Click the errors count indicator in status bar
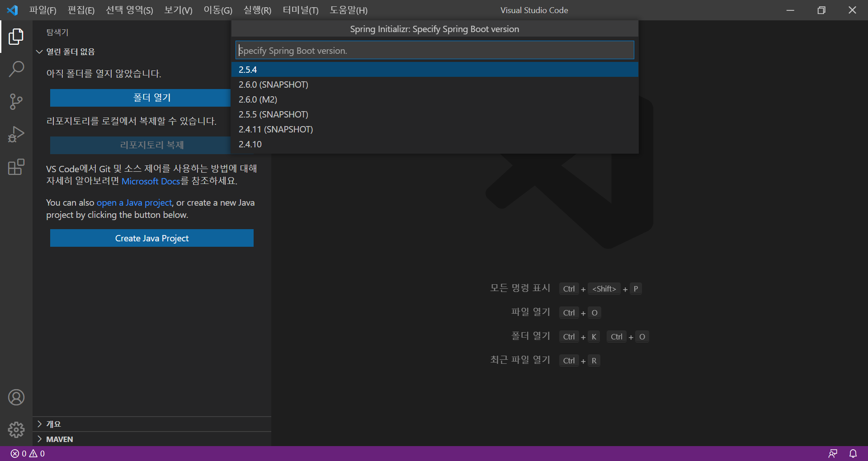 click(x=19, y=453)
